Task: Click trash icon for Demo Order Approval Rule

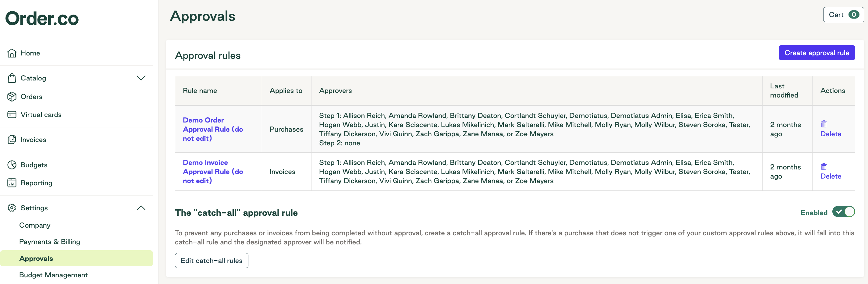Action: (x=824, y=124)
